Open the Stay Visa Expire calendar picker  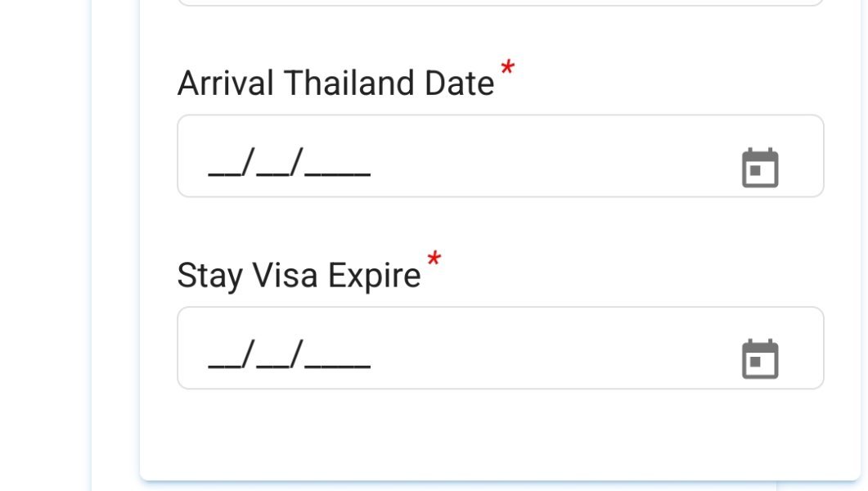760,359
